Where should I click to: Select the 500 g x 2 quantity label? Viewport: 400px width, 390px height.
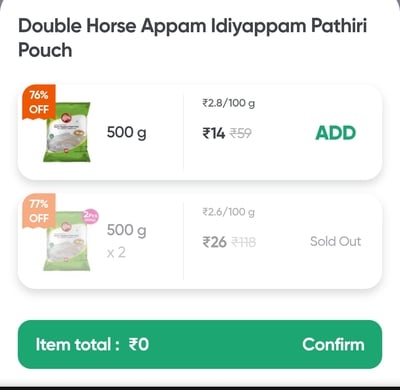(x=127, y=241)
